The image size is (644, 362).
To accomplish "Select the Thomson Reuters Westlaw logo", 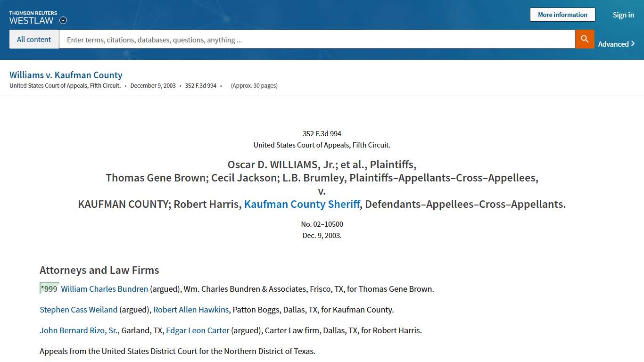I will pyautogui.click(x=33, y=16).
